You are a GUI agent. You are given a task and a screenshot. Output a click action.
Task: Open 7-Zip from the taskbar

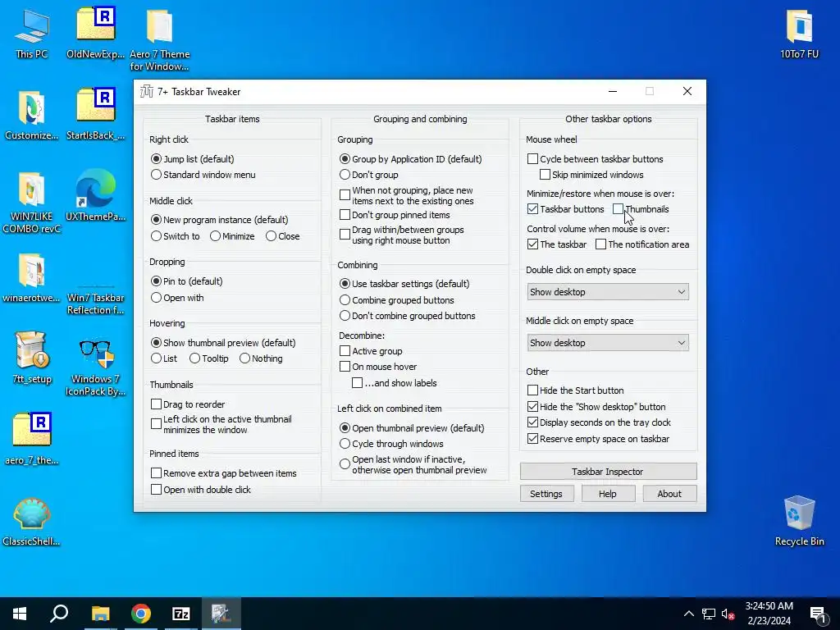[181, 614]
